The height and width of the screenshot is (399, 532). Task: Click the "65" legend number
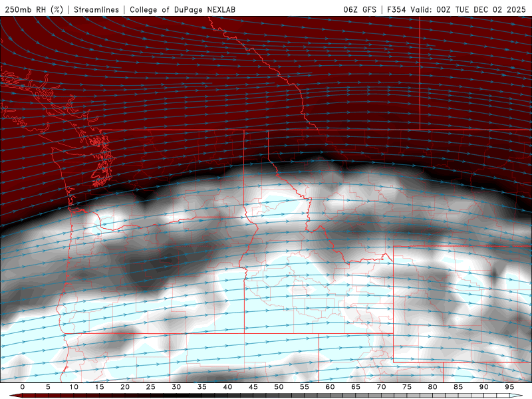pos(356,387)
